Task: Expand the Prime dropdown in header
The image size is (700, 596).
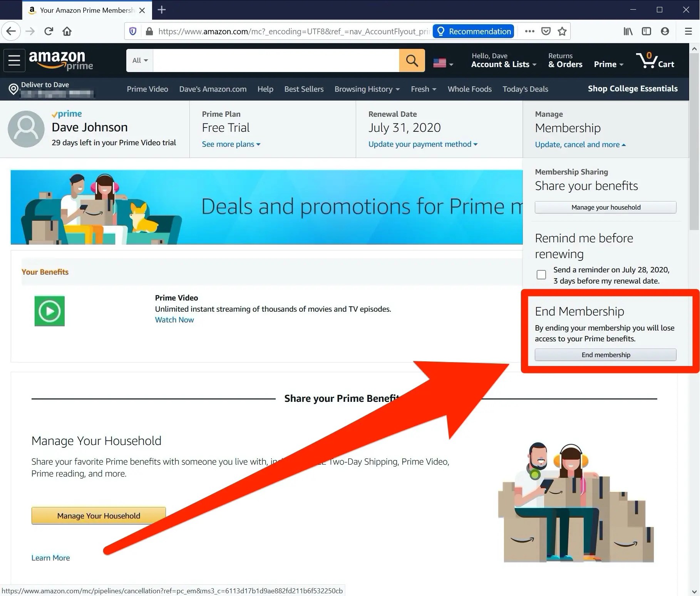Action: (608, 64)
